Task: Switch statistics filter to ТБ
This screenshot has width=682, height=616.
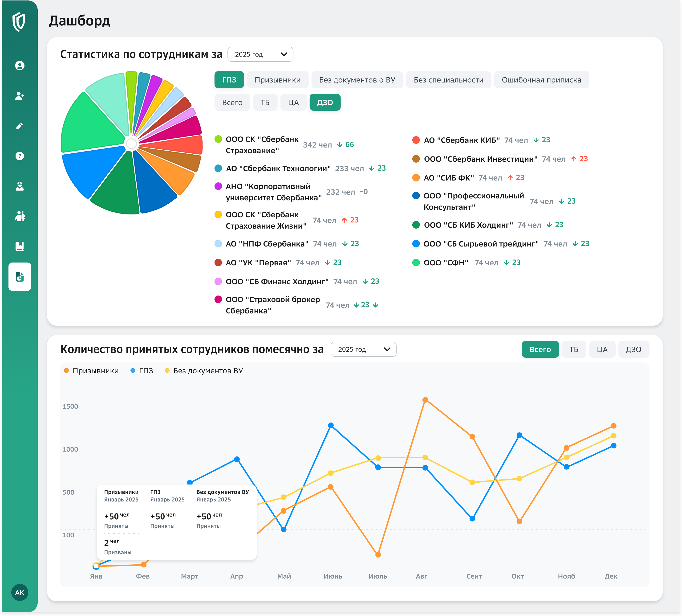Action: pyautogui.click(x=265, y=103)
